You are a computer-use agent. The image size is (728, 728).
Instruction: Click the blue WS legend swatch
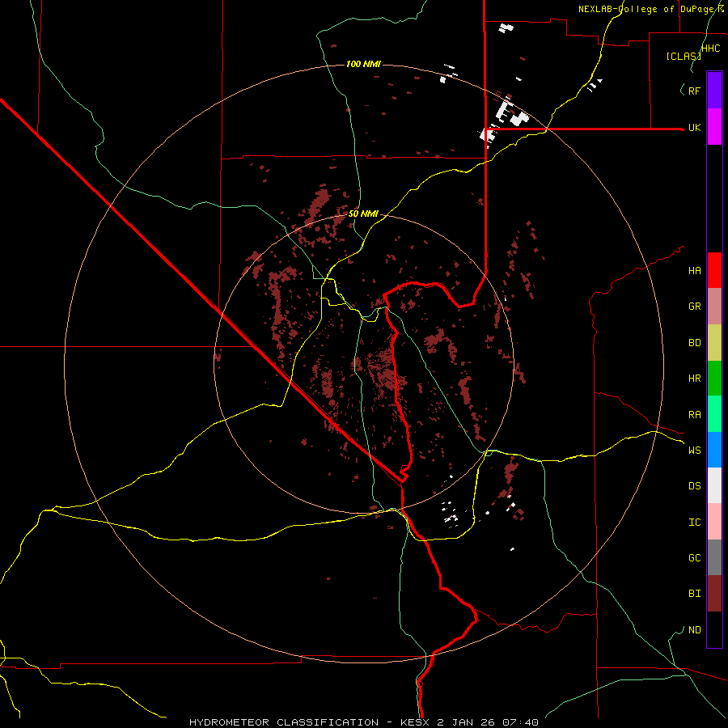pyautogui.click(x=714, y=450)
